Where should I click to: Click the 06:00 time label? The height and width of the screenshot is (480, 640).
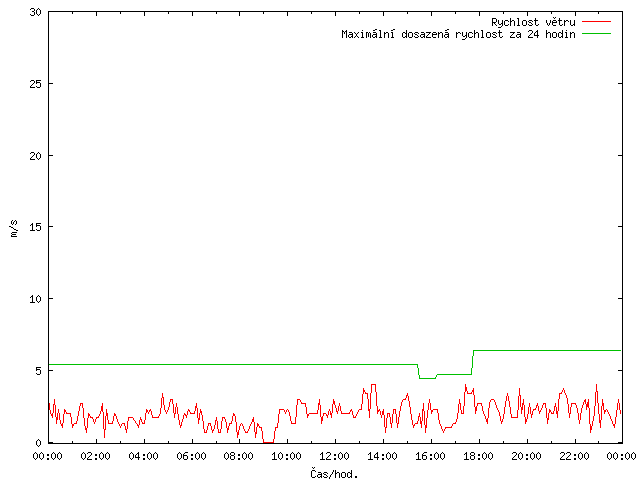pos(191,456)
